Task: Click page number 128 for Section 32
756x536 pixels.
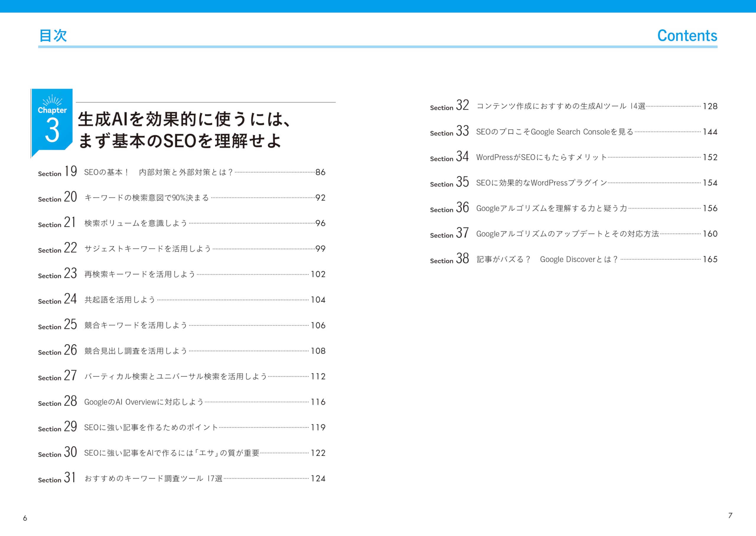Action: tap(710, 106)
